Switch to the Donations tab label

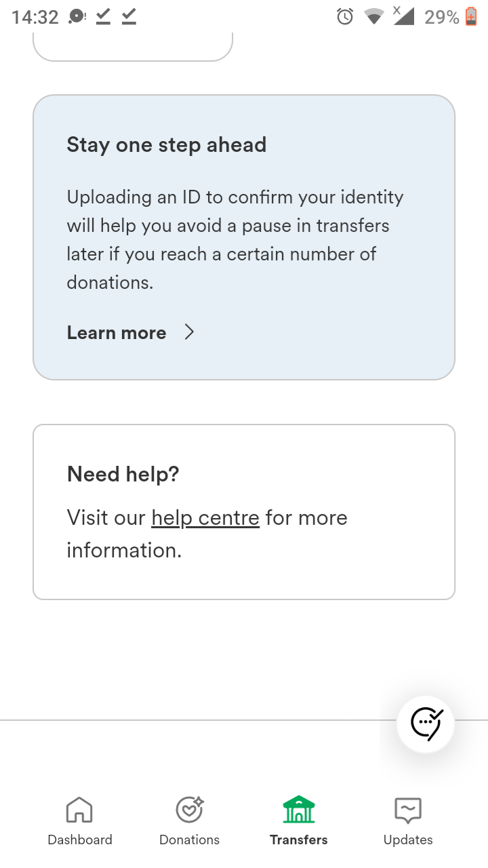click(x=189, y=840)
